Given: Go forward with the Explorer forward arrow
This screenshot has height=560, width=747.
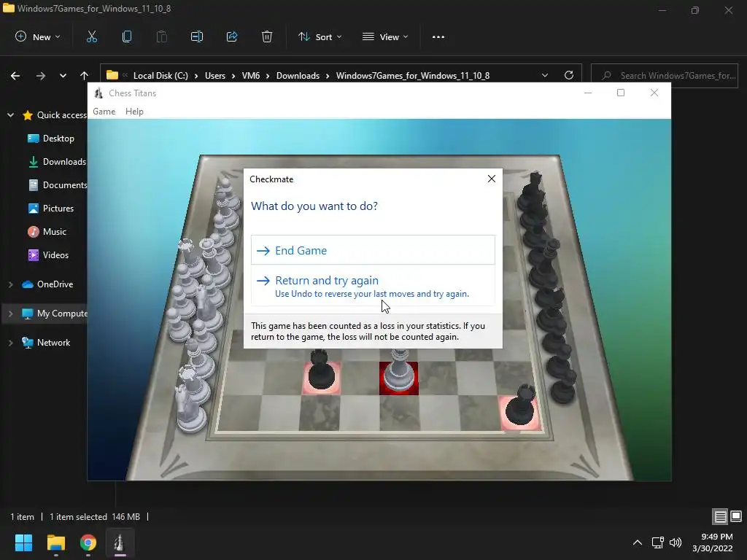Looking at the screenshot, I should click(x=41, y=76).
